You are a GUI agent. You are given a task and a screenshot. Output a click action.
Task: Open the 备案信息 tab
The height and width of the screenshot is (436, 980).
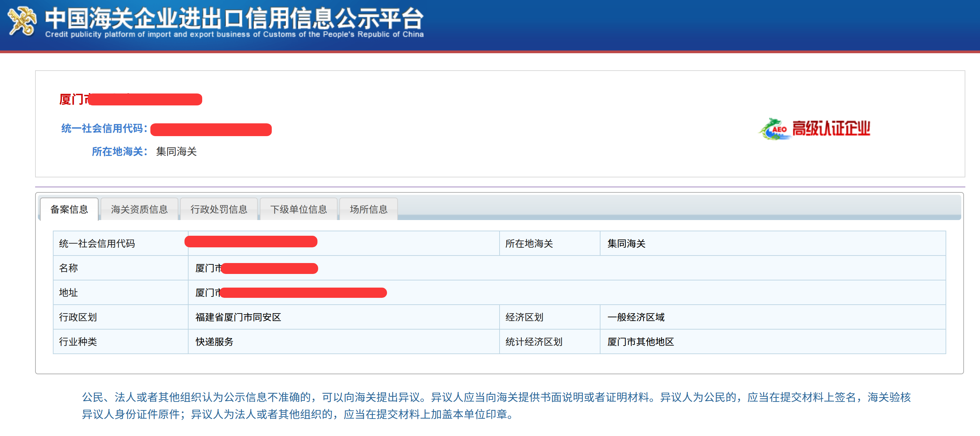[69, 209]
